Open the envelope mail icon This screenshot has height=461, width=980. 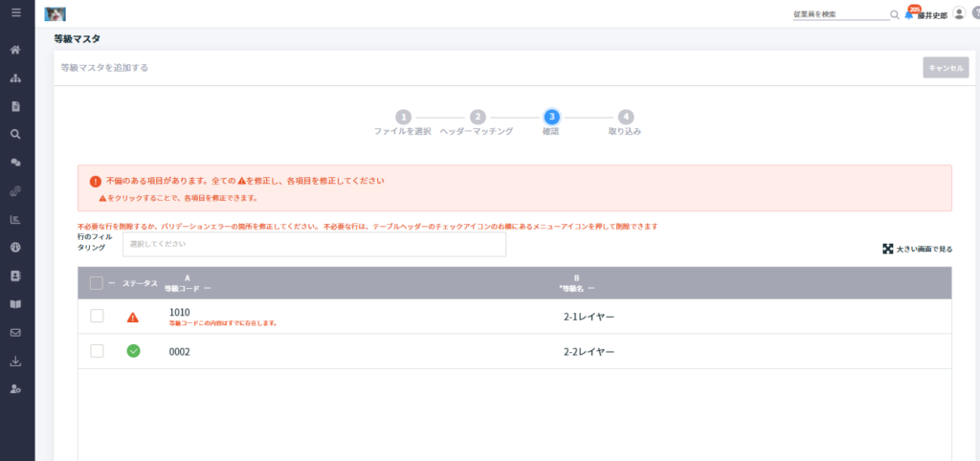pyautogui.click(x=16, y=332)
